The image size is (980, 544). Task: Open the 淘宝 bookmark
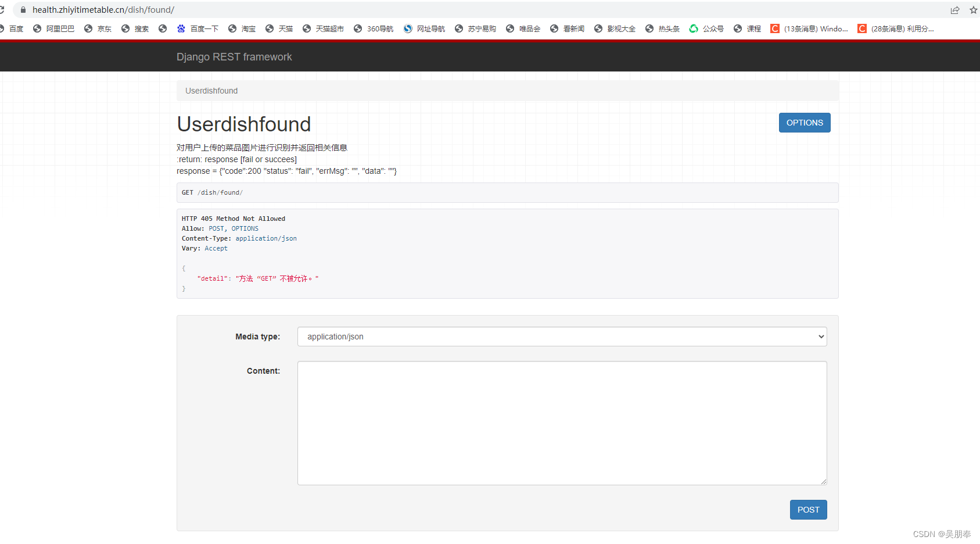242,28
